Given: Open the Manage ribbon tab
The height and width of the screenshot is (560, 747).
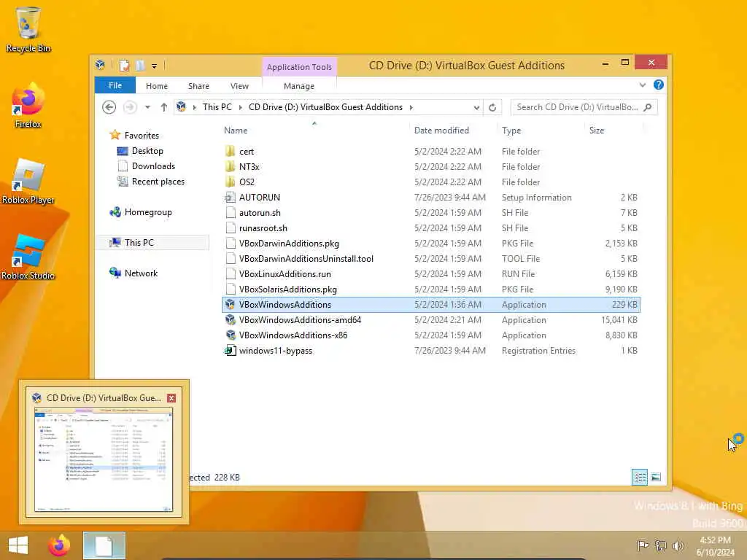Looking at the screenshot, I should point(299,86).
